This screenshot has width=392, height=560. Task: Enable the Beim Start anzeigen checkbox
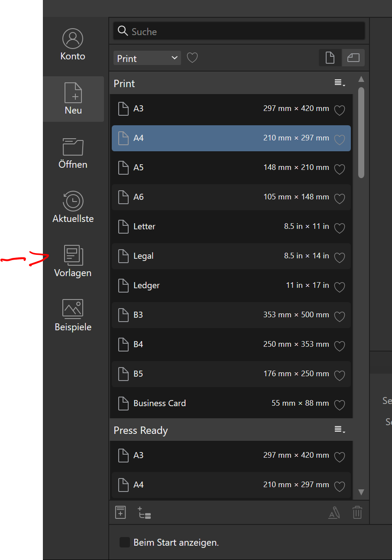124,542
